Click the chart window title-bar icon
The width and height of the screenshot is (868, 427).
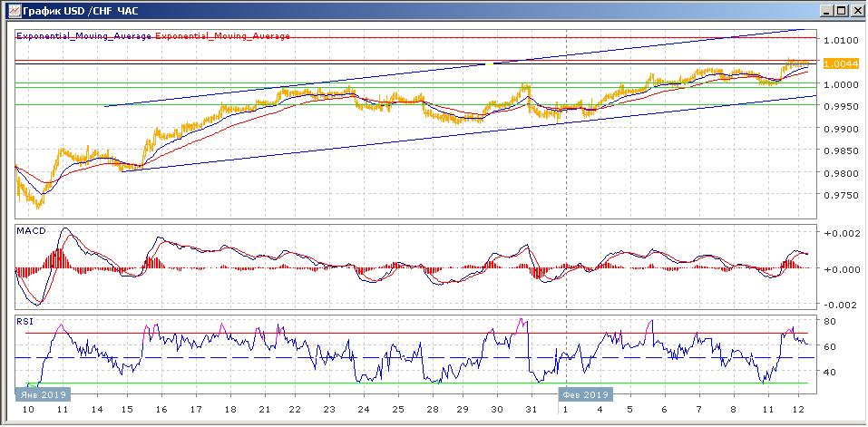[x=15, y=10]
